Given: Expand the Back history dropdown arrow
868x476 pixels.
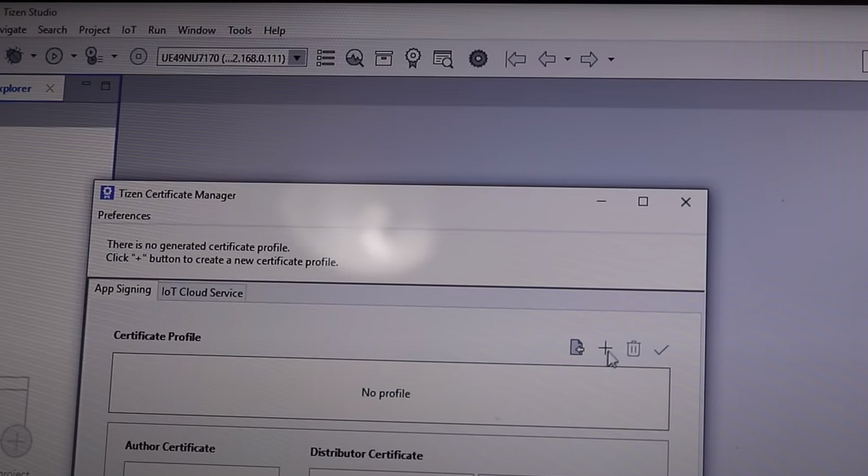Looking at the screenshot, I should click(567, 59).
